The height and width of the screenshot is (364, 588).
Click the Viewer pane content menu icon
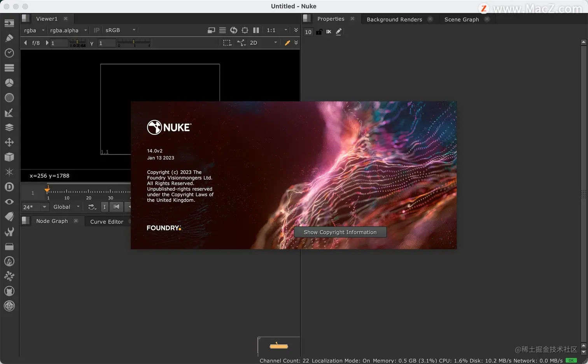[26, 18]
